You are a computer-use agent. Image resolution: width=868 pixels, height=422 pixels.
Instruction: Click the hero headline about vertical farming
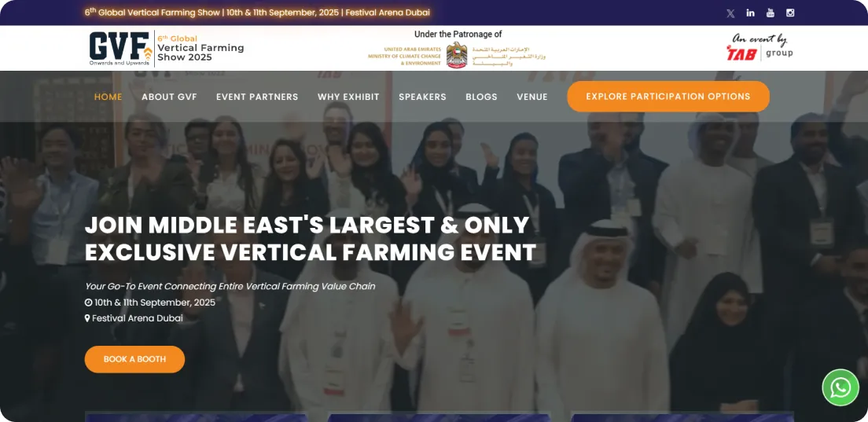tap(310, 238)
